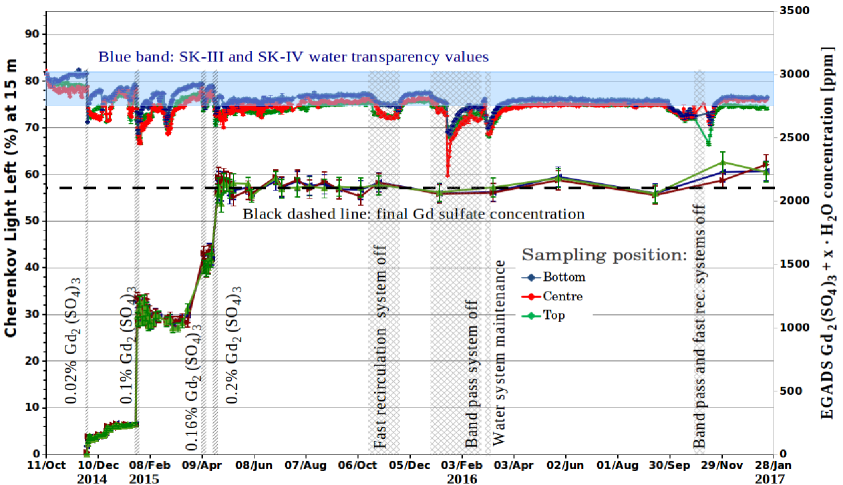Image resolution: width=843 pixels, height=485 pixels.
Task: Click the '03/Feb' x-axis tick label
Action: 462,466
